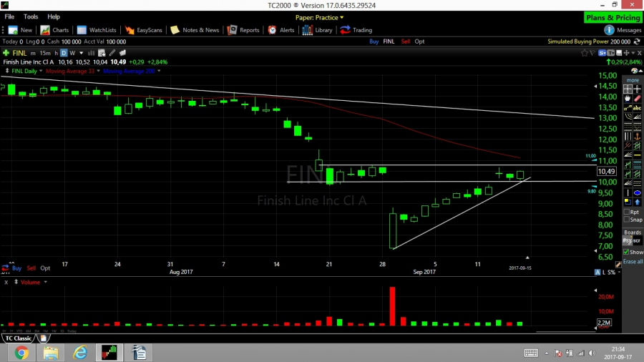This screenshot has height=362, width=644.
Task: Click more drawing tools link
Action: click(633, 80)
